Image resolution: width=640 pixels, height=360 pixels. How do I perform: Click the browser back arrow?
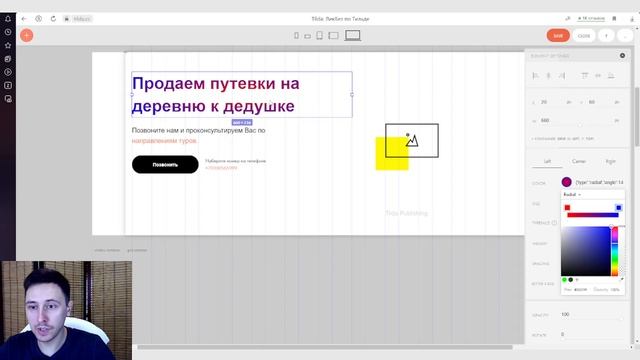click(x=24, y=19)
